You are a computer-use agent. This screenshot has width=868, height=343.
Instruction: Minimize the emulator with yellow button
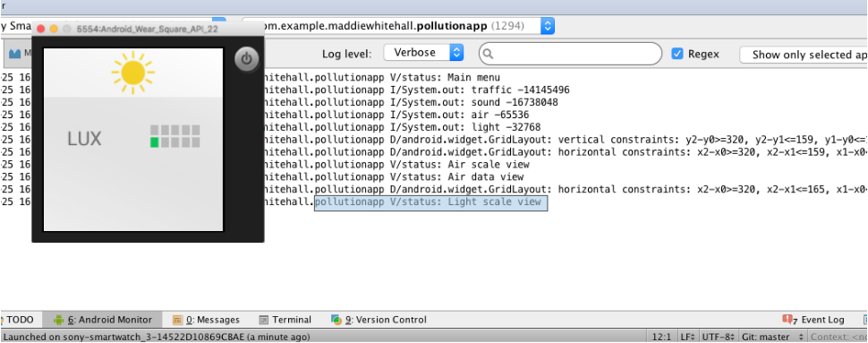(x=54, y=29)
